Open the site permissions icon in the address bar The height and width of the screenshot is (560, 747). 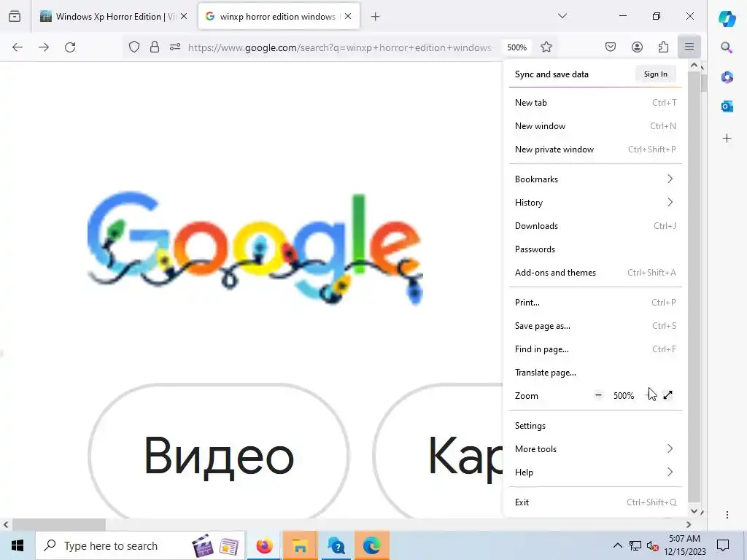(175, 47)
